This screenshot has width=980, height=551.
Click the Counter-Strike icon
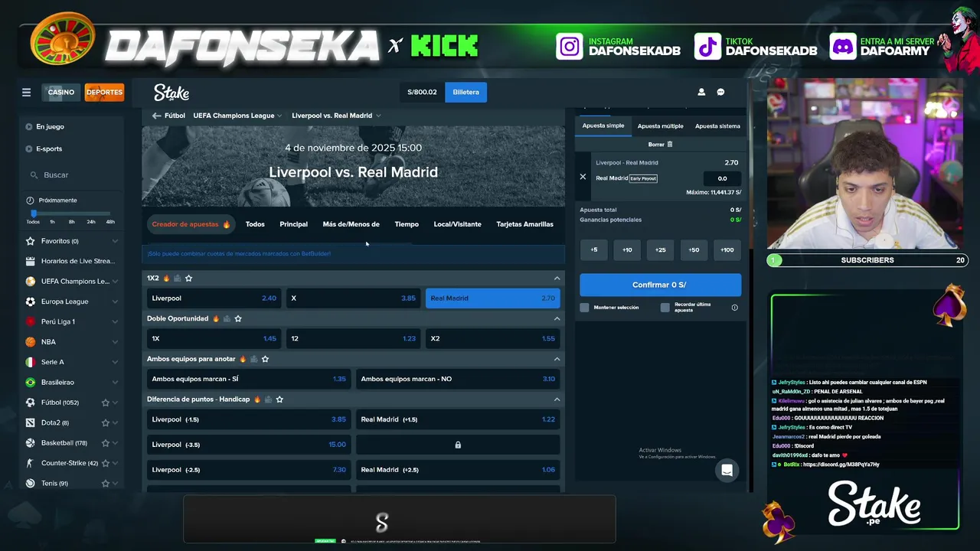click(31, 463)
